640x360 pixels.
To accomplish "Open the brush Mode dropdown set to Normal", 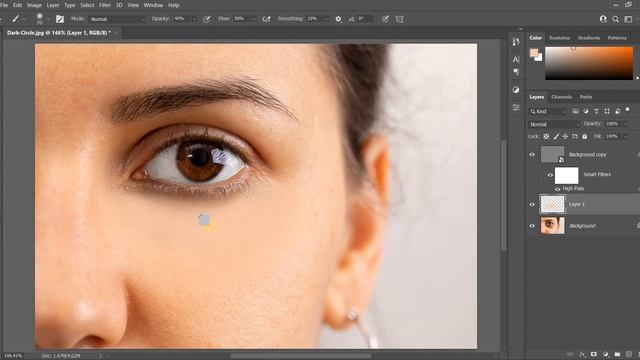I will 117,19.
